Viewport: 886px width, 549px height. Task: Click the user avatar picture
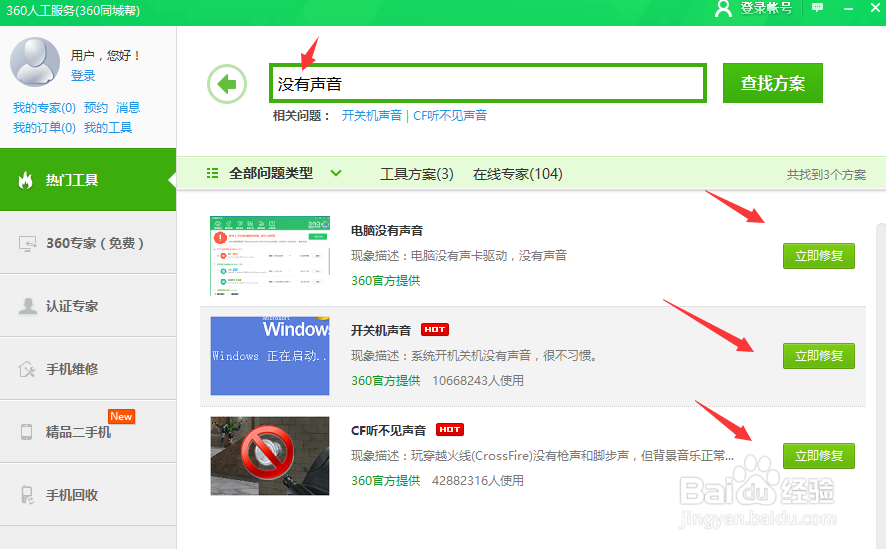click(35, 62)
